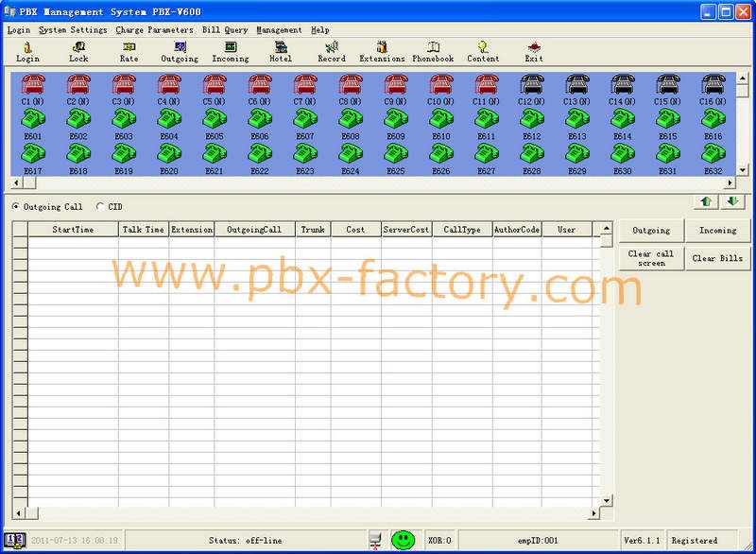Click the status bar monitor icon
The width and height of the screenshot is (756, 554).
click(x=15, y=541)
